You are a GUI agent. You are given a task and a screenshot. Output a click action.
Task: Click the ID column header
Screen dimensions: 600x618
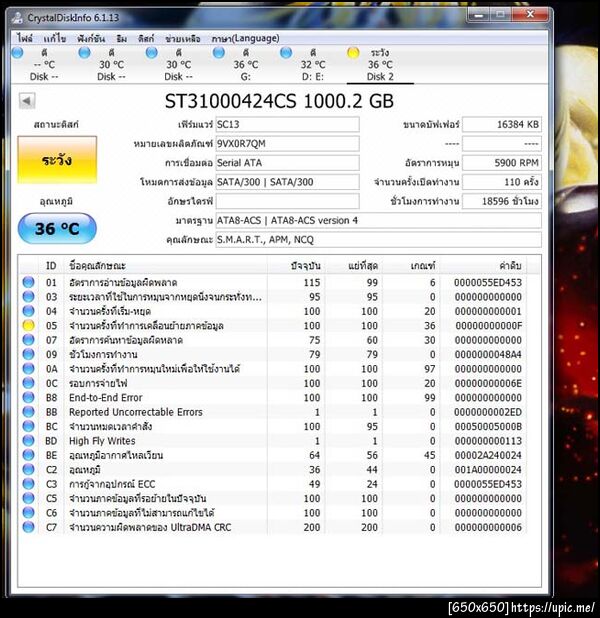point(51,266)
